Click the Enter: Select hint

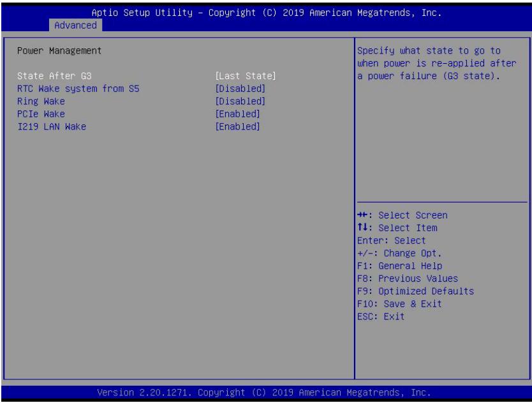tap(391, 241)
